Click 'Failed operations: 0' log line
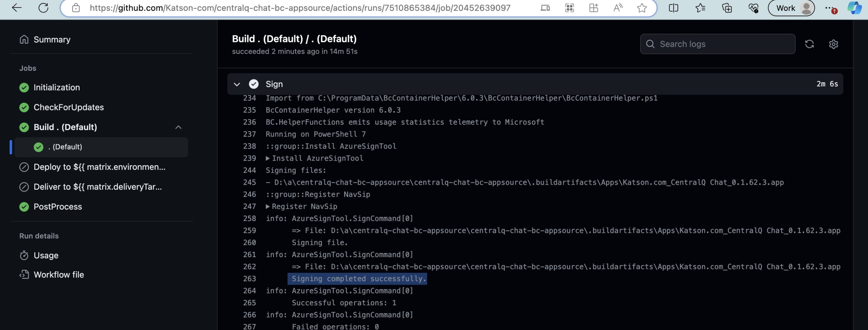The image size is (868, 330). click(x=335, y=327)
